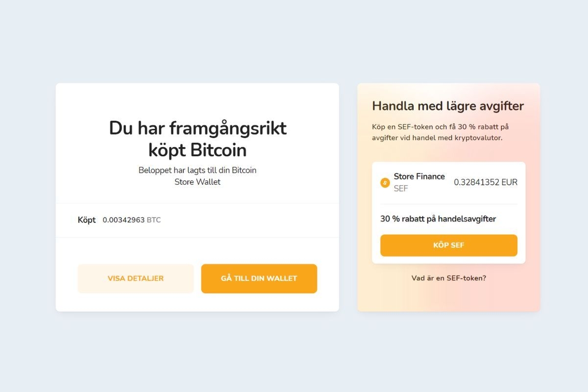Click the "30 % rabatt på handelsavgifter" text

tap(439, 219)
